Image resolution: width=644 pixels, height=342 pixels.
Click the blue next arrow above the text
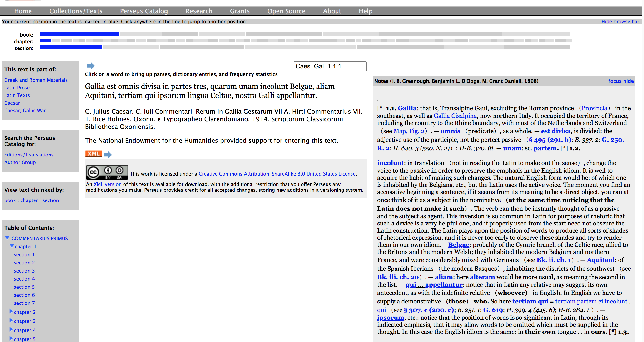pyautogui.click(x=90, y=66)
